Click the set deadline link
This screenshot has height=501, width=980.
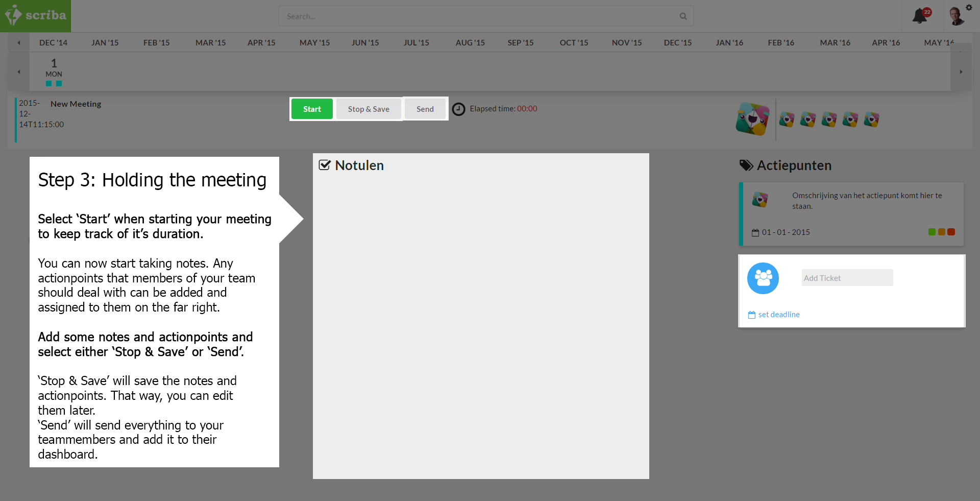778,315
